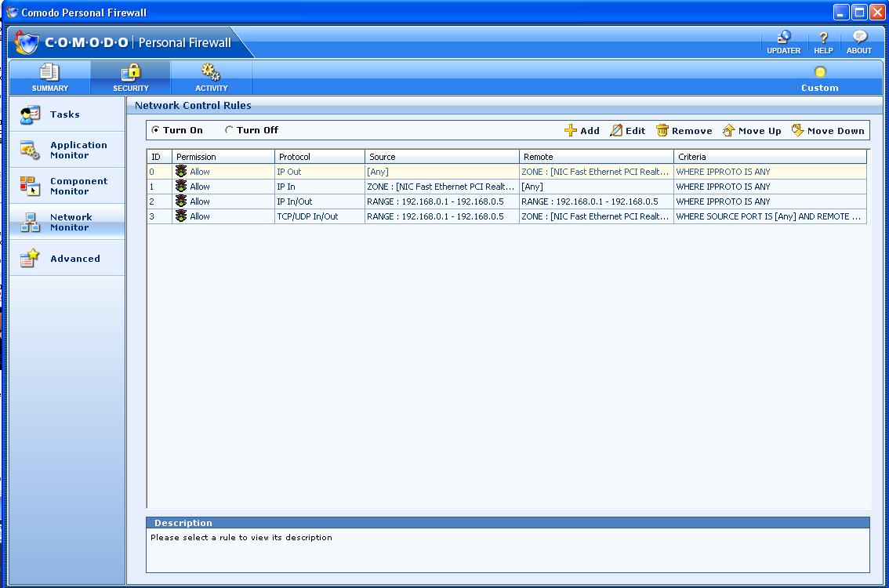Select the IP In/Out protocol cell

[320, 201]
